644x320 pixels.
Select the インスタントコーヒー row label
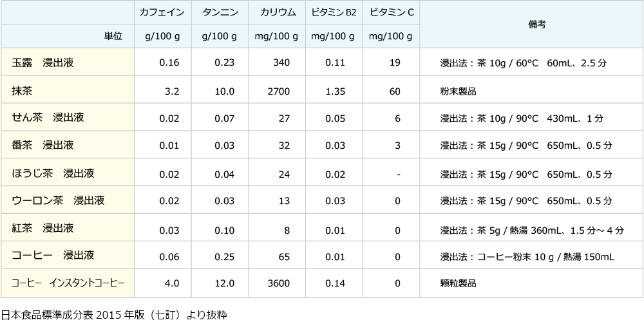point(68,283)
